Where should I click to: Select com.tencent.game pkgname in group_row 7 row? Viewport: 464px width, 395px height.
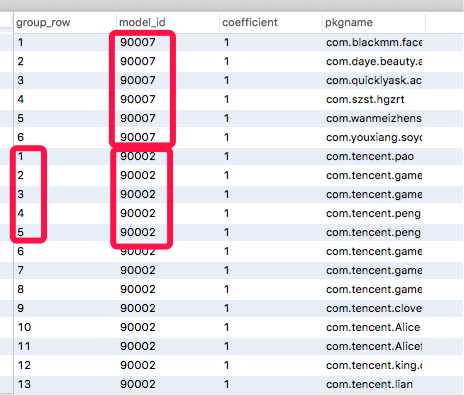point(374,270)
